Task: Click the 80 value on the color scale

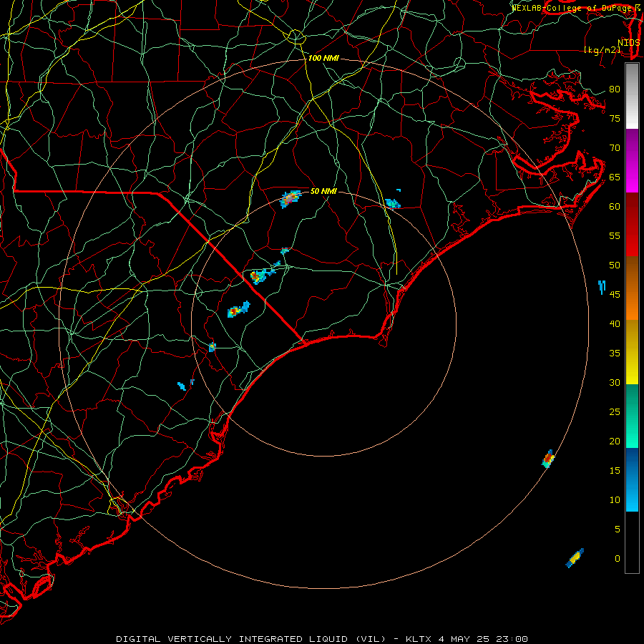Action: click(x=615, y=89)
